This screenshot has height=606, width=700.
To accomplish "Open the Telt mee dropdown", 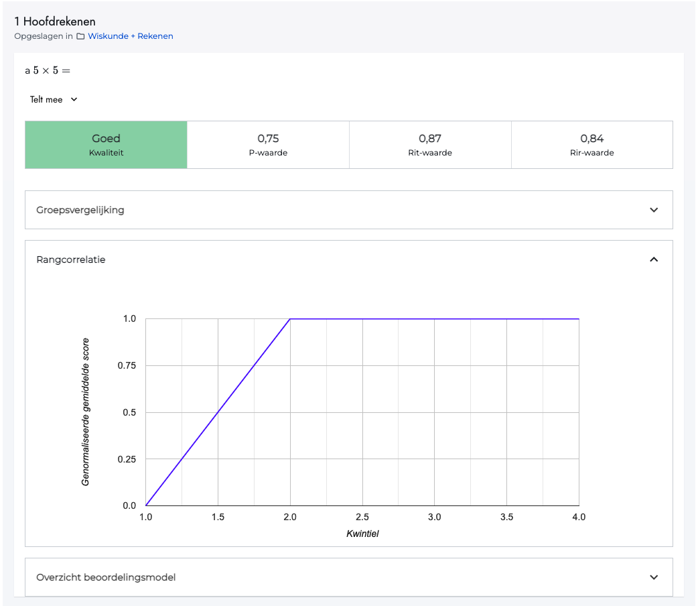I will pos(54,100).
